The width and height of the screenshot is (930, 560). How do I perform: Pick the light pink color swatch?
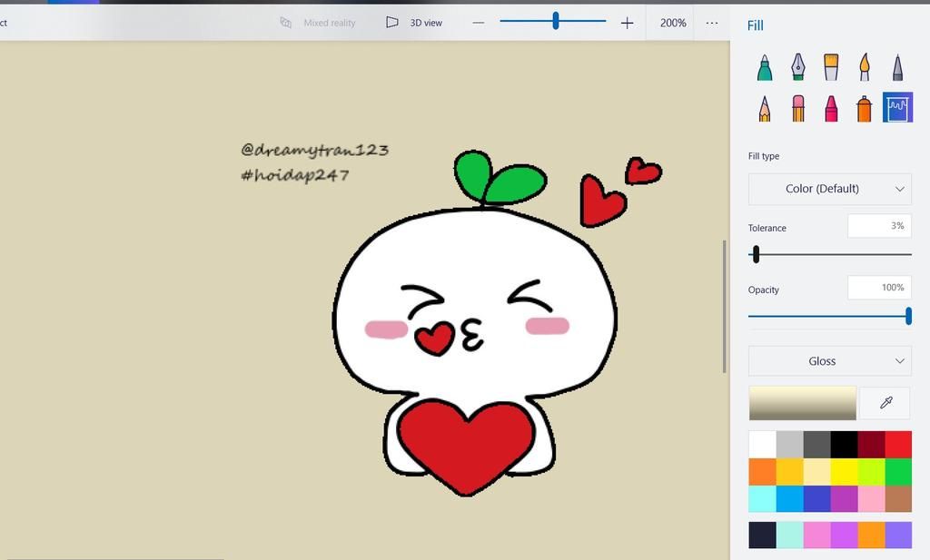pyautogui.click(x=871, y=499)
